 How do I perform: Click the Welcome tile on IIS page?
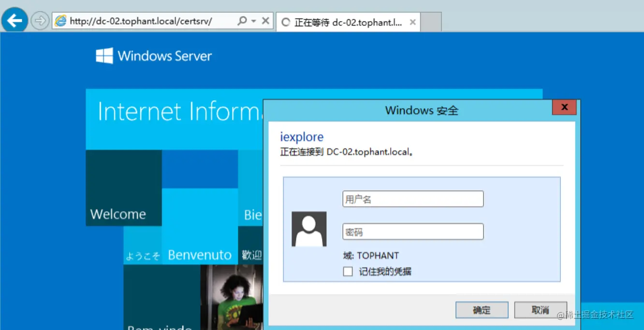pos(124,188)
